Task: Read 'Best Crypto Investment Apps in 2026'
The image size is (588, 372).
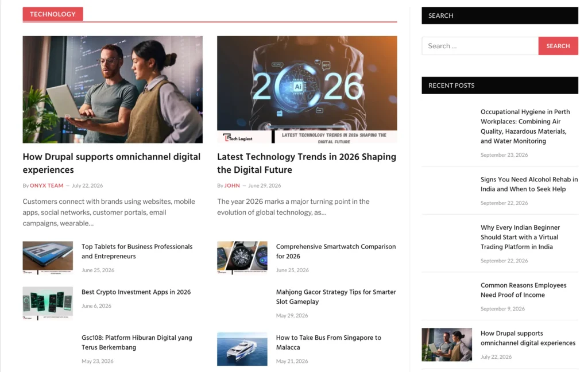Action: click(136, 292)
